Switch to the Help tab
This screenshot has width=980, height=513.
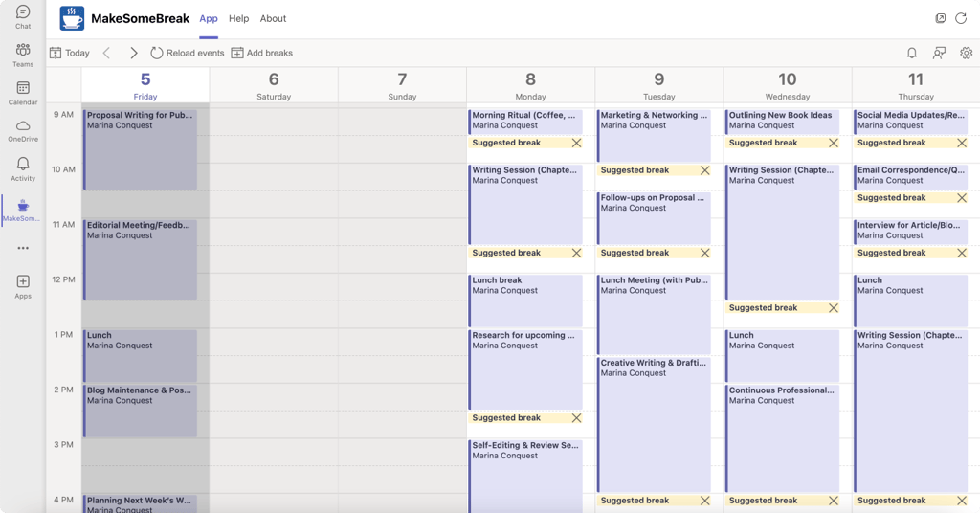[x=238, y=19]
